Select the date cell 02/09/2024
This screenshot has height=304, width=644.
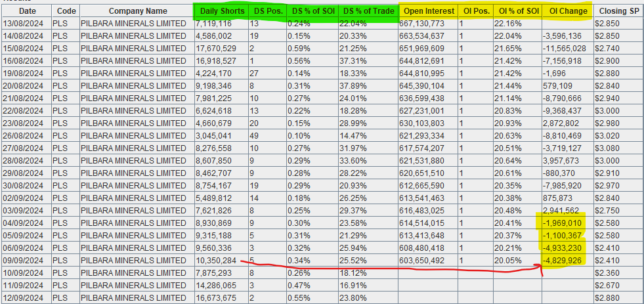coord(24,198)
